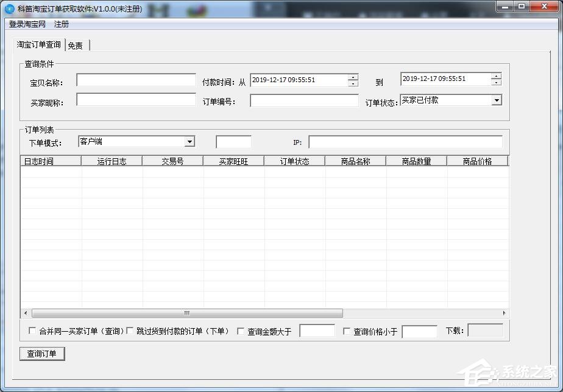Close the window
The image size is (563, 392).
coord(544,7)
